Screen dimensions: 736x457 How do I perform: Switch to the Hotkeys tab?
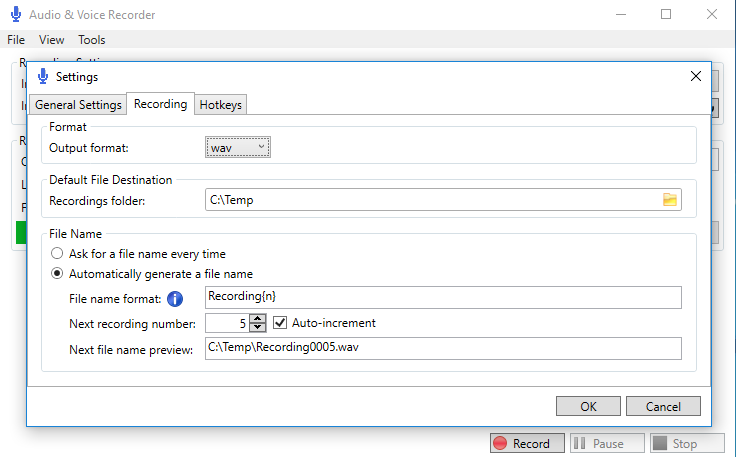[x=220, y=105]
